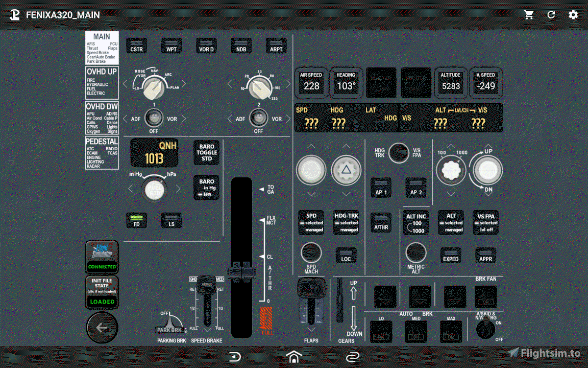This screenshot has width=588, height=368.
Task: Open the OVHD UP panel tab
Action: 102,83
